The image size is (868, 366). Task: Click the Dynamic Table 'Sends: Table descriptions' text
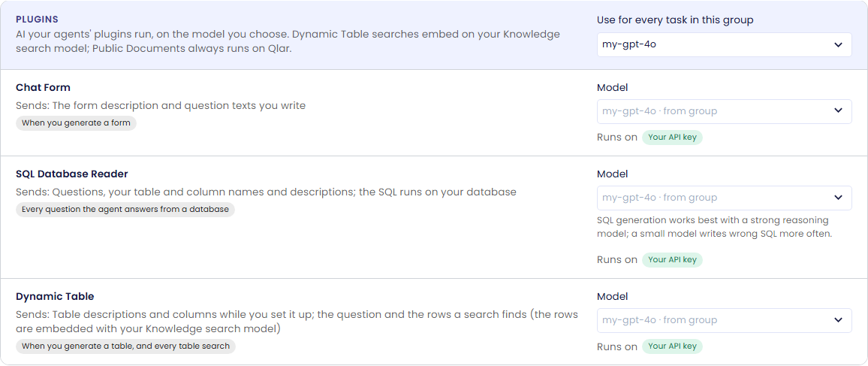click(x=297, y=322)
